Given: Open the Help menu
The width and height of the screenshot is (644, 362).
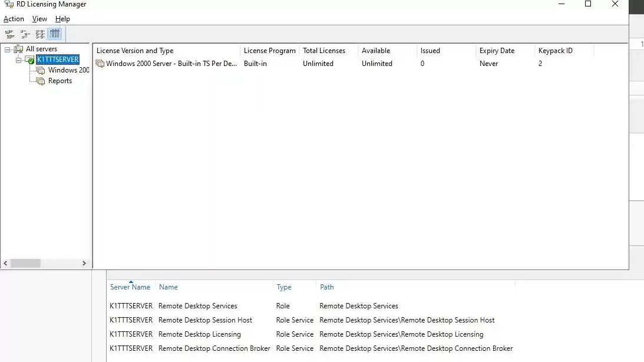Looking at the screenshot, I should tap(62, 19).
